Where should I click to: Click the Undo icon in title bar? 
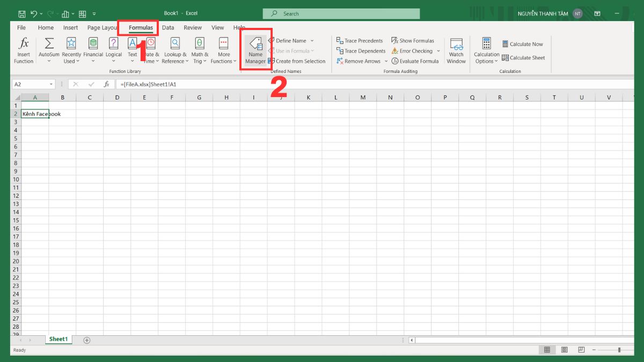click(x=34, y=13)
